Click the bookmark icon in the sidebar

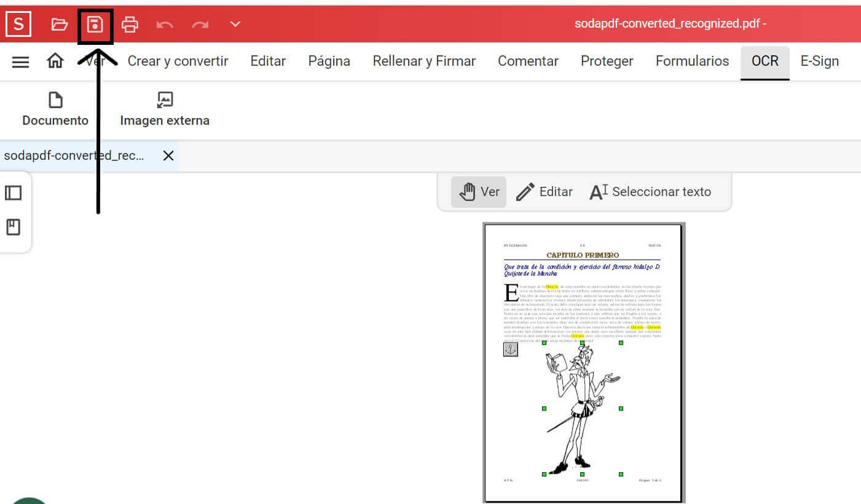[x=14, y=227]
